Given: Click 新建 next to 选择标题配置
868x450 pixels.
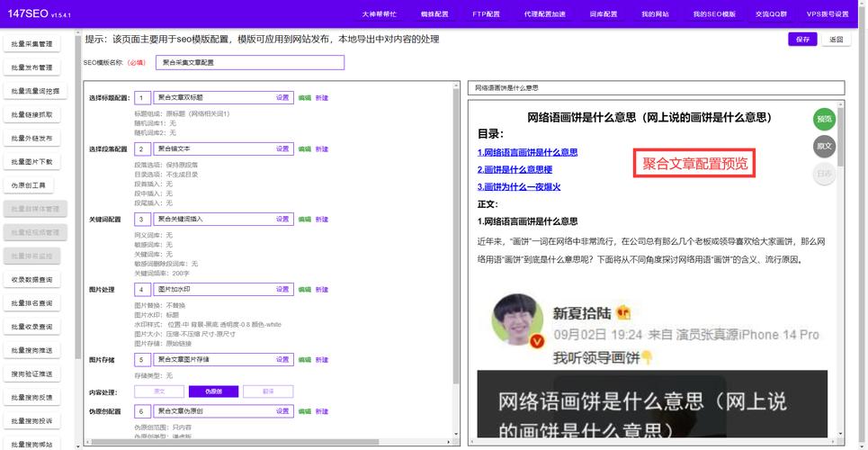Looking at the screenshot, I should [x=322, y=98].
